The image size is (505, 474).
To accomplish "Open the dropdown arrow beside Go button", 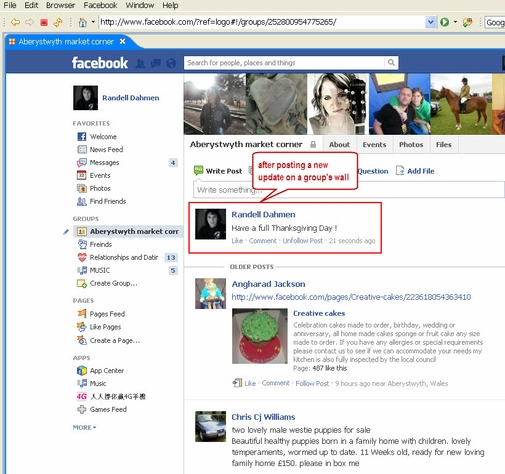I will (x=455, y=22).
